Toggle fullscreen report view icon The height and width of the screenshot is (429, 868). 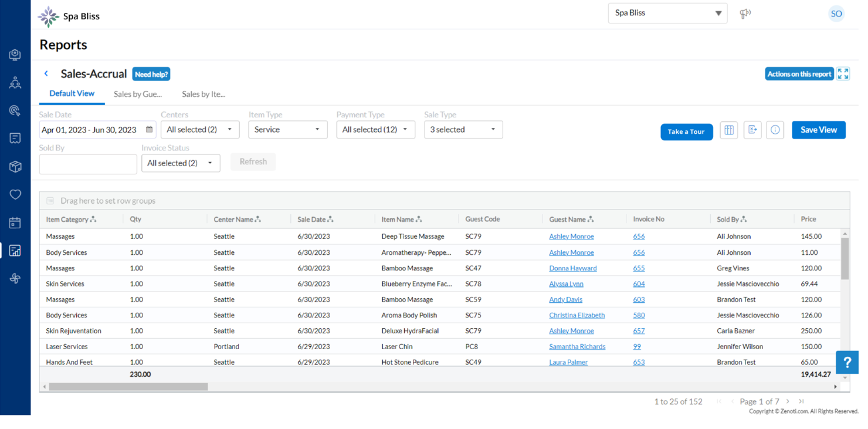[843, 74]
